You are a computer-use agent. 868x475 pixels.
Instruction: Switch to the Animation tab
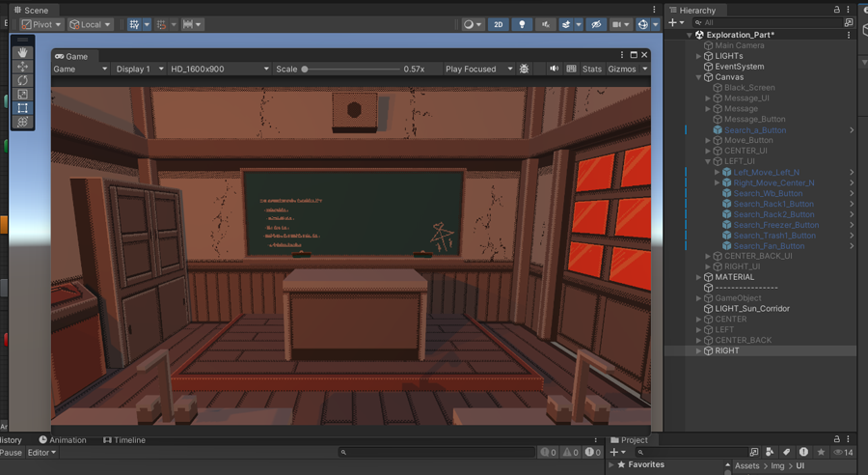[x=63, y=440]
